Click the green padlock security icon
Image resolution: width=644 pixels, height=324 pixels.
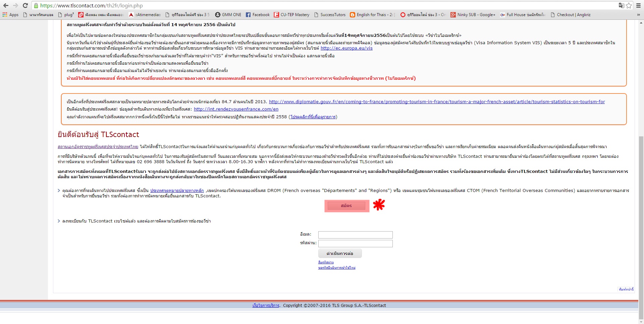[36, 6]
